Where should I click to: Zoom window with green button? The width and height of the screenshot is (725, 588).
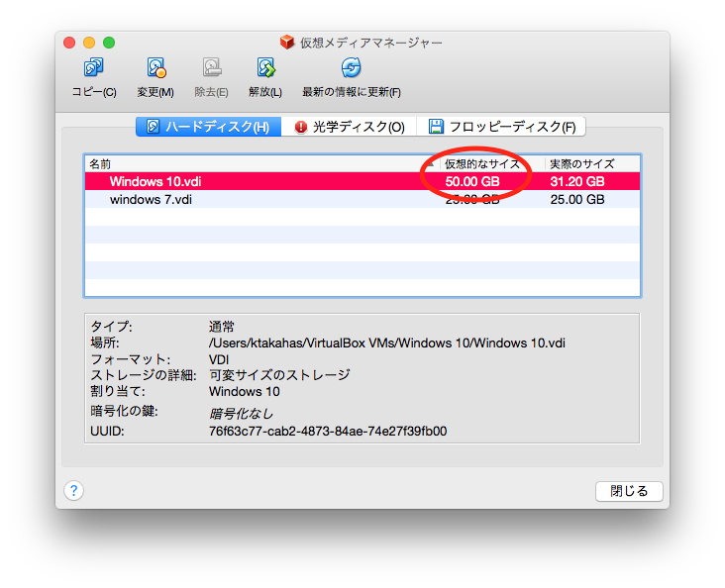[x=109, y=43]
